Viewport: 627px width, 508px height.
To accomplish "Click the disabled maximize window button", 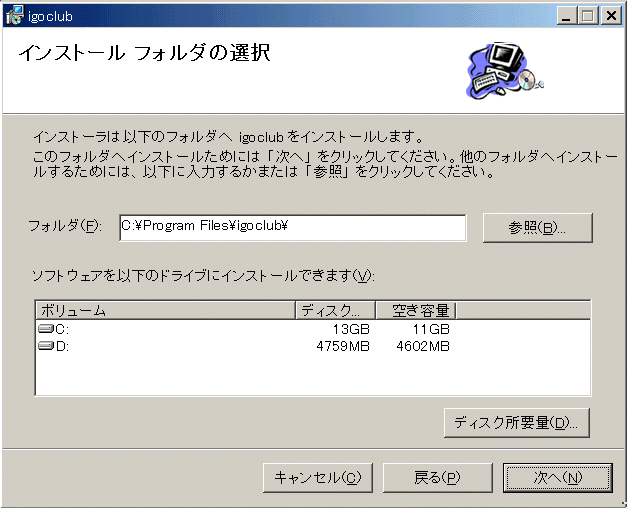I will [588, 16].
